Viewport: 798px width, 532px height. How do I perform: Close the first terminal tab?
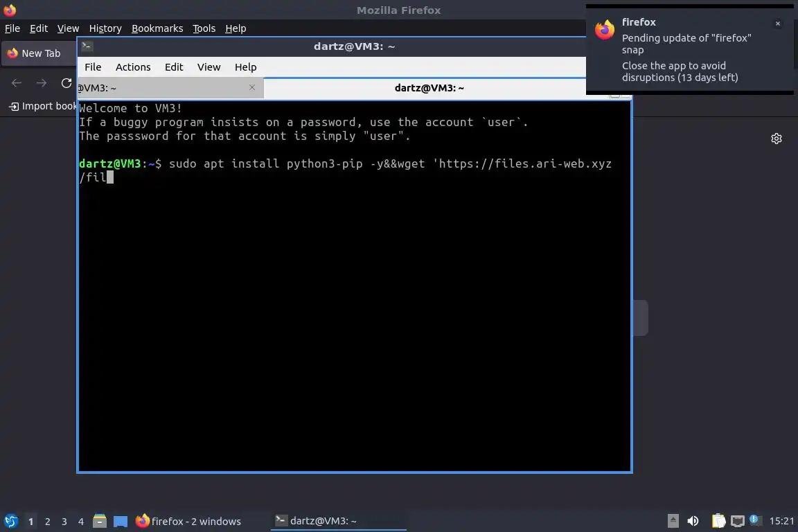pos(252,87)
